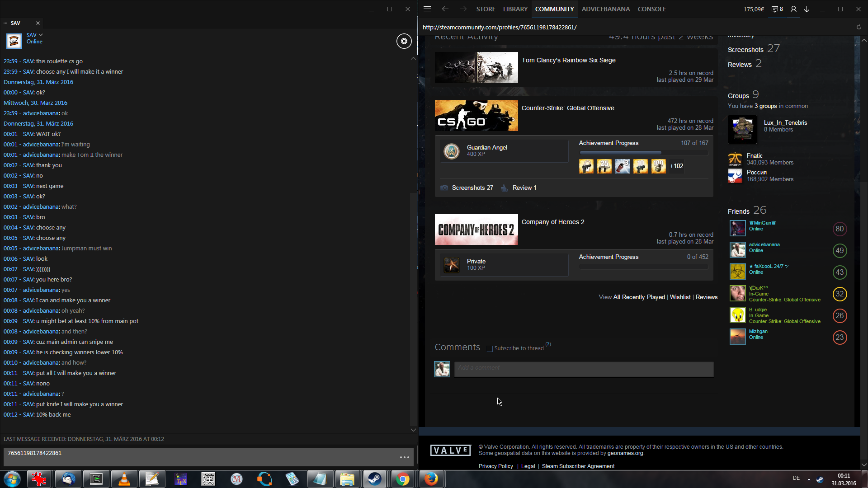This screenshot has height=488, width=868.
Task: Enable Subscribe to thread checkbox
Action: pos(489,348)
